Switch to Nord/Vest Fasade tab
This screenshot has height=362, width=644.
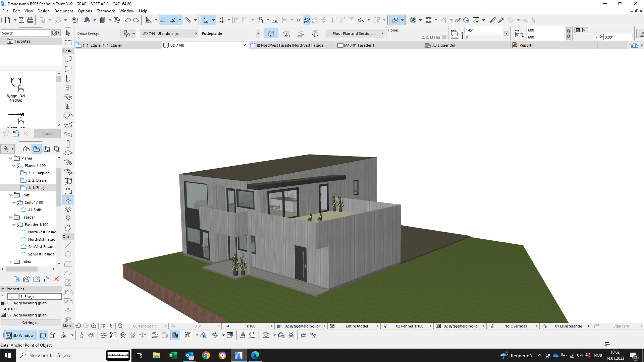pos(290,45)
